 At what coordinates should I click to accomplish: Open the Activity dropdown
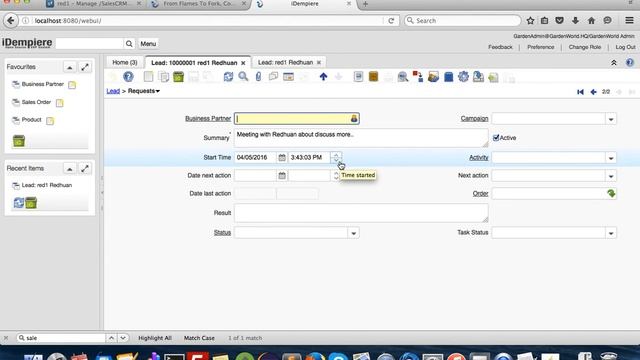click(611, 158)
